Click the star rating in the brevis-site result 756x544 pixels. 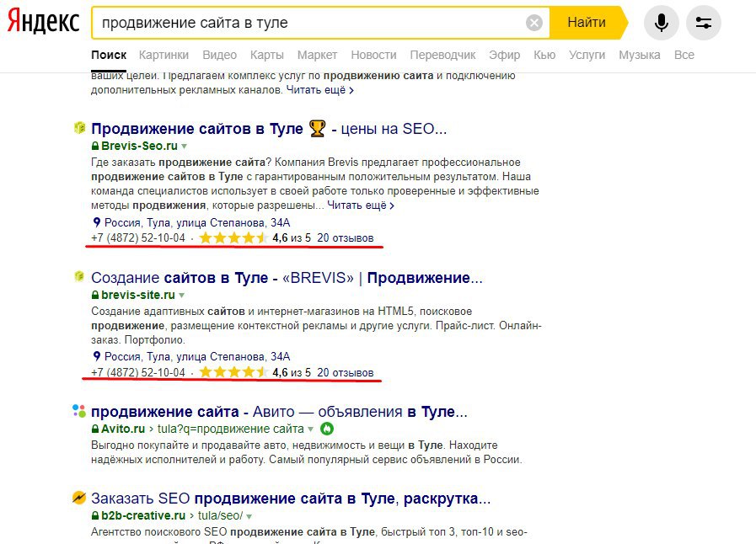(233, 372)
